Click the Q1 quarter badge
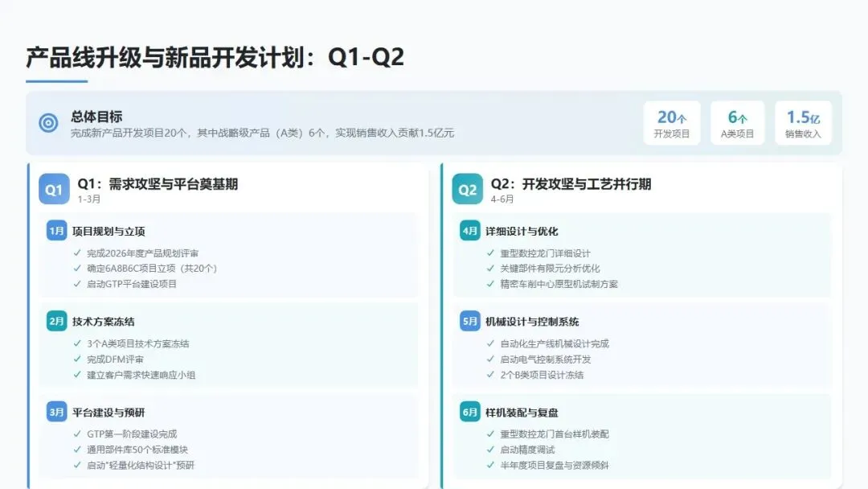This screenshot has width=868, height=489. tap(54, 189)
